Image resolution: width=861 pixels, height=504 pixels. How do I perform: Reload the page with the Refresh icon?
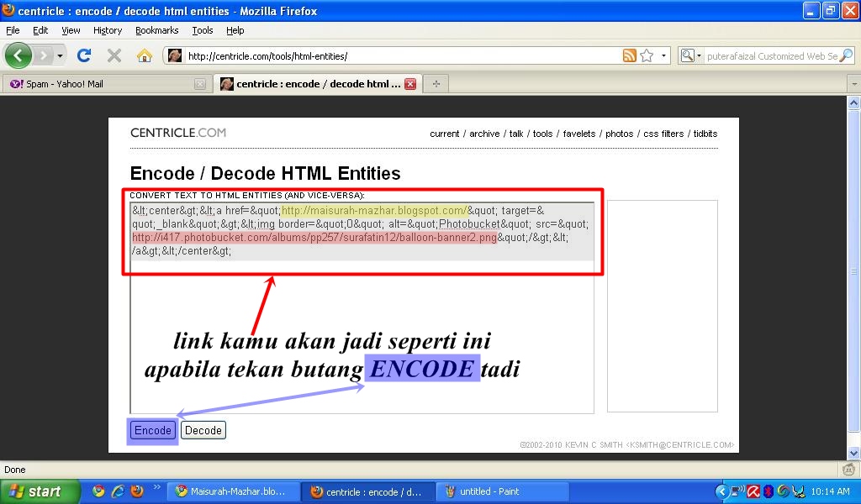coord(84,55)
